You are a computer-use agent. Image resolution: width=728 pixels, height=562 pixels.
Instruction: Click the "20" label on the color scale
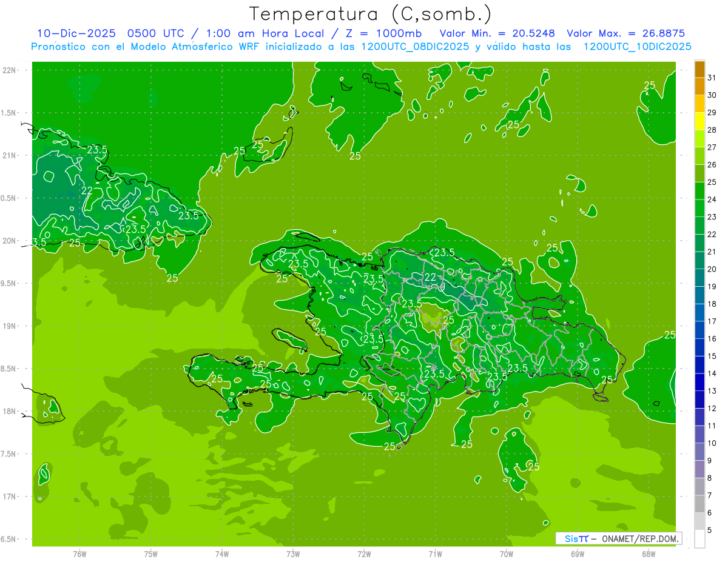click(712, 269)
